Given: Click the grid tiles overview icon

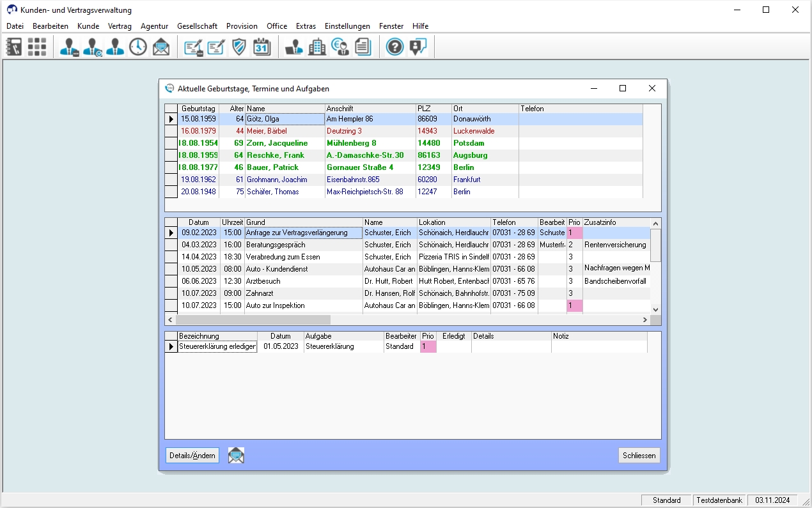Looking at the screenshot, I should pyautogui.click(x=37, y=47).
